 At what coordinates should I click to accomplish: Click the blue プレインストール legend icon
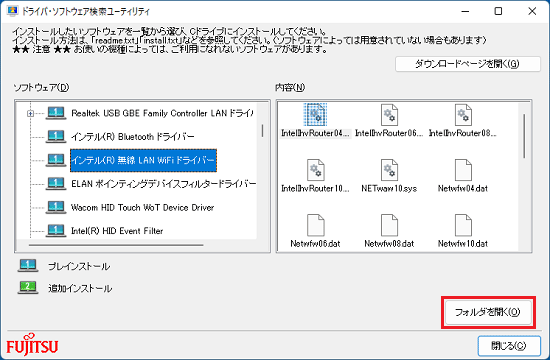click(x=28, y=266)
